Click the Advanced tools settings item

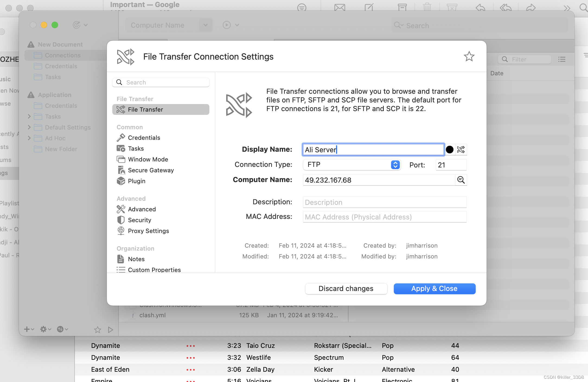pos(142,209)
